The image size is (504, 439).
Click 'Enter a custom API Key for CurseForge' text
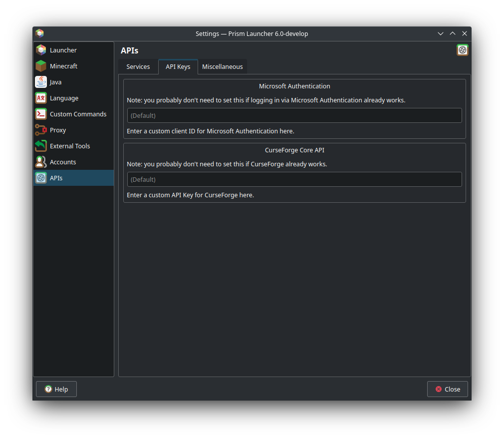coord(190,195)
